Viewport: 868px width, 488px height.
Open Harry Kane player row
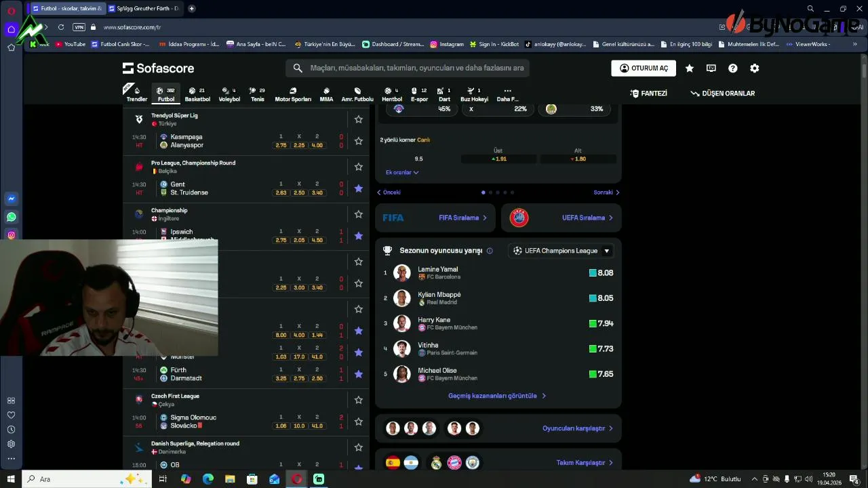click(498, 323)
